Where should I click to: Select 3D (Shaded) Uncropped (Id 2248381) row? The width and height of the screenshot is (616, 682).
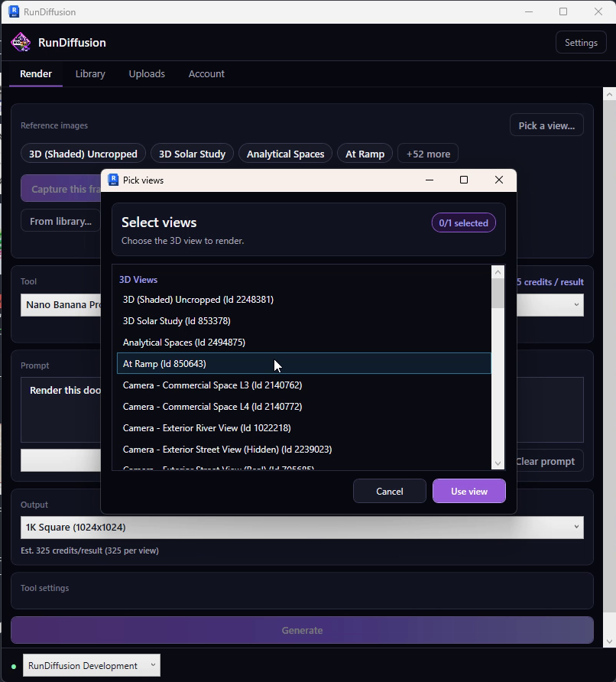(304, 299)
